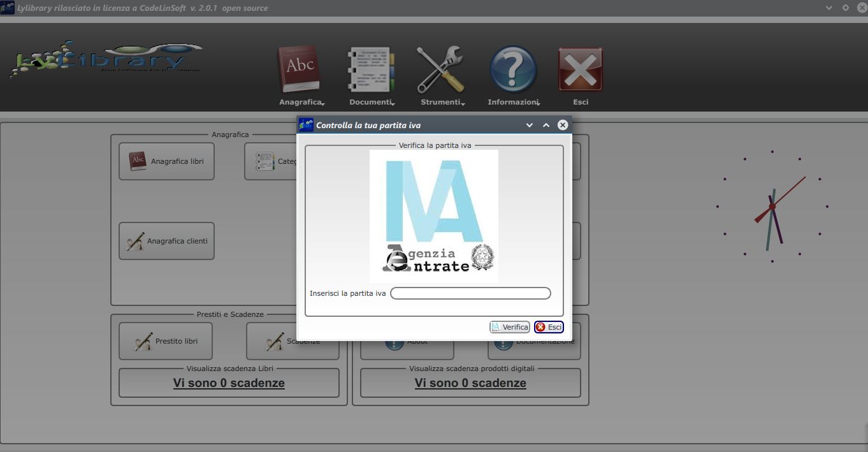
Task: Open the Anagrafica book icon in the toolbar
Action: (299, 69)
